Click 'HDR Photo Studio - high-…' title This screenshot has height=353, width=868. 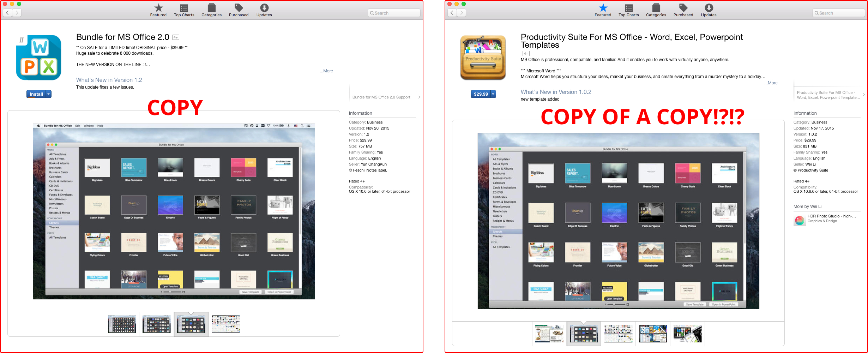pos(832,216)
